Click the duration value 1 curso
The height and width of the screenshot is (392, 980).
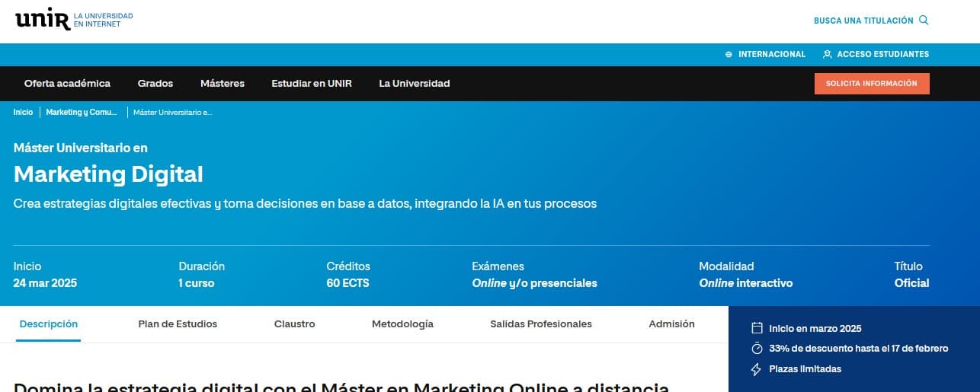(197, 283)
